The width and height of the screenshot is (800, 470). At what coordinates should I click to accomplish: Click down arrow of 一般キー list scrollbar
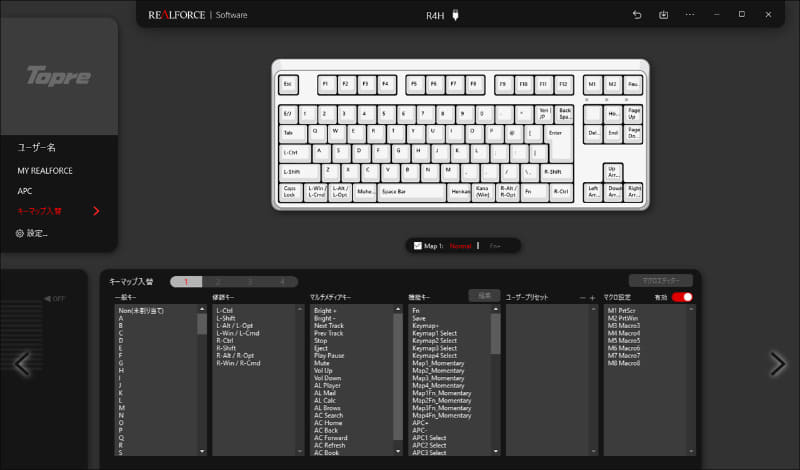point(202,451)
